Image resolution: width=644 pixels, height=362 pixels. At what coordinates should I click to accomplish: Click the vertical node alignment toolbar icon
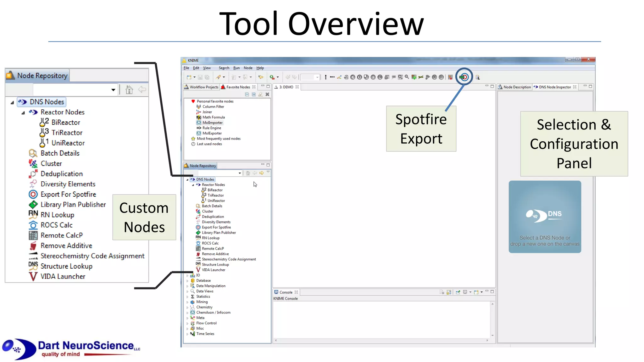coord(326,77)
